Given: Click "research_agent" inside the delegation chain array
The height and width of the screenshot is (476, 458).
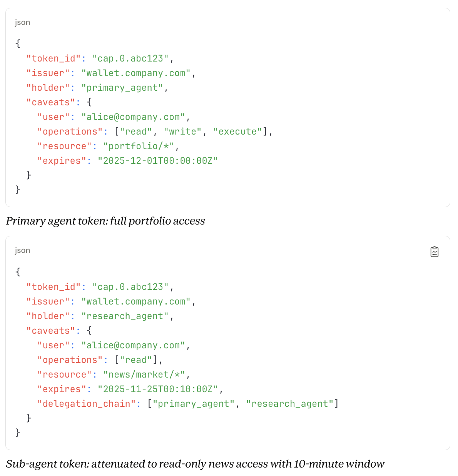Looking at the screenshot, I should (x=289, y=404).
